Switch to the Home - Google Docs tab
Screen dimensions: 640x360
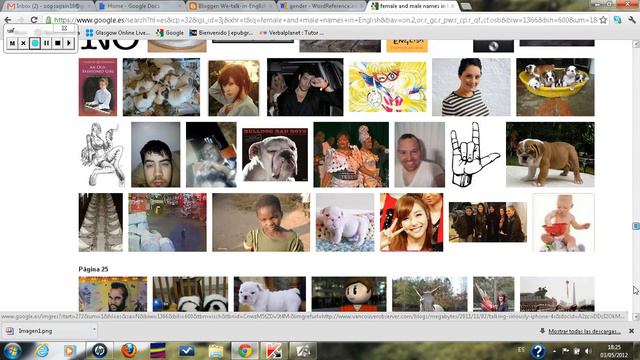[139, 6]
